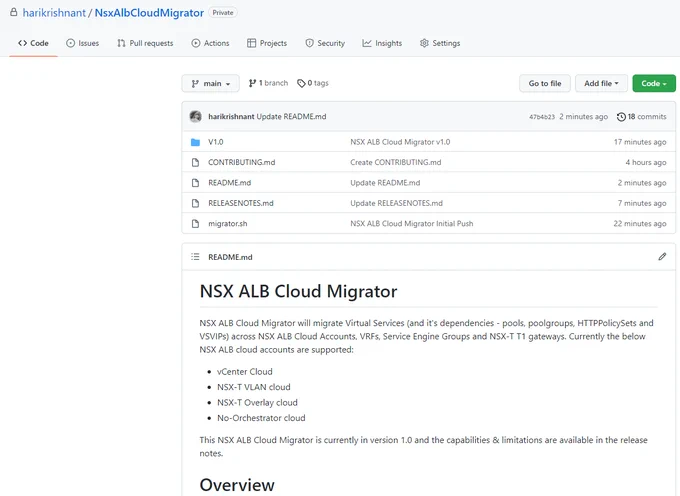Open the 18 commits history
680x496 pixels.
tap(641, 117)
